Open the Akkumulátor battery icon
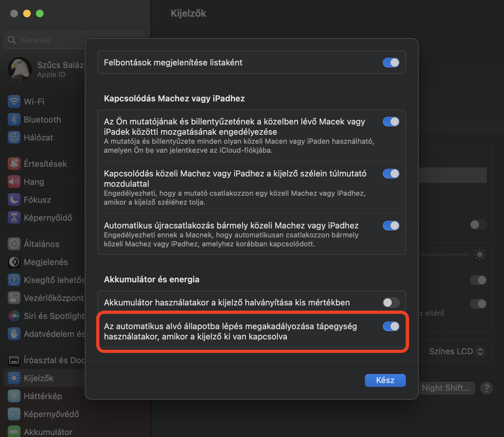The image size is (504, 437). pos(14,432)
